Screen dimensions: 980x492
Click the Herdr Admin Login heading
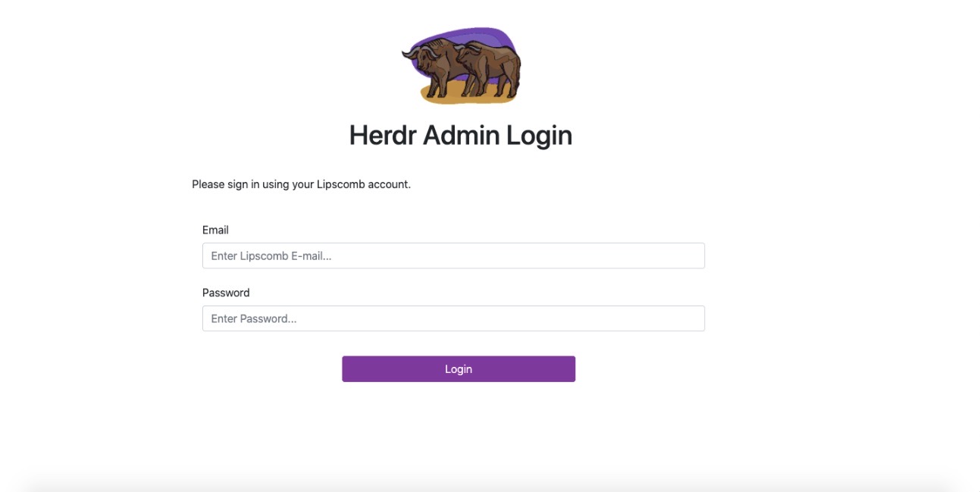[460, 136]
